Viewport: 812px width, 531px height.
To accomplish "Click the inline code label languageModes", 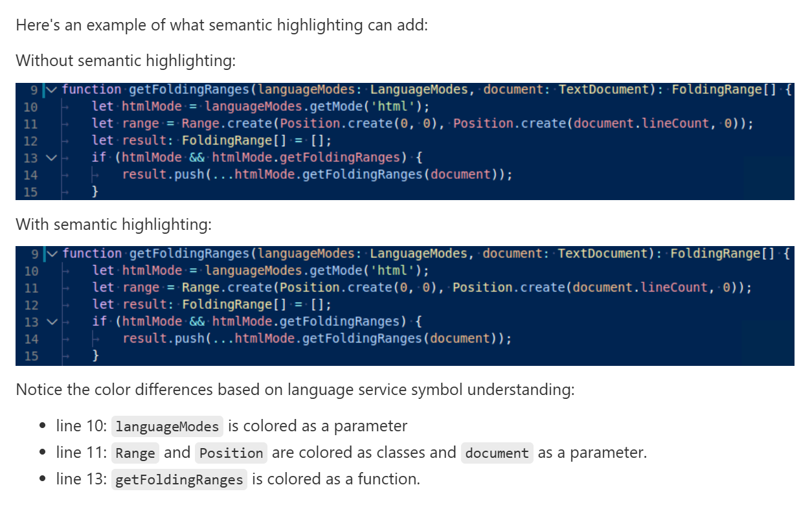I will pos(167,427).
